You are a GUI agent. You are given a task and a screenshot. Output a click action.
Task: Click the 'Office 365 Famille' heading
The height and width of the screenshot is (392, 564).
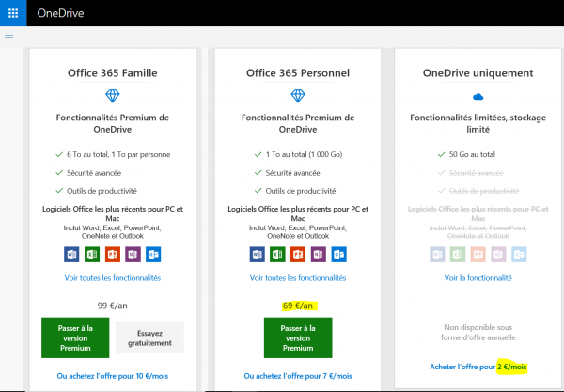(113, 73)
